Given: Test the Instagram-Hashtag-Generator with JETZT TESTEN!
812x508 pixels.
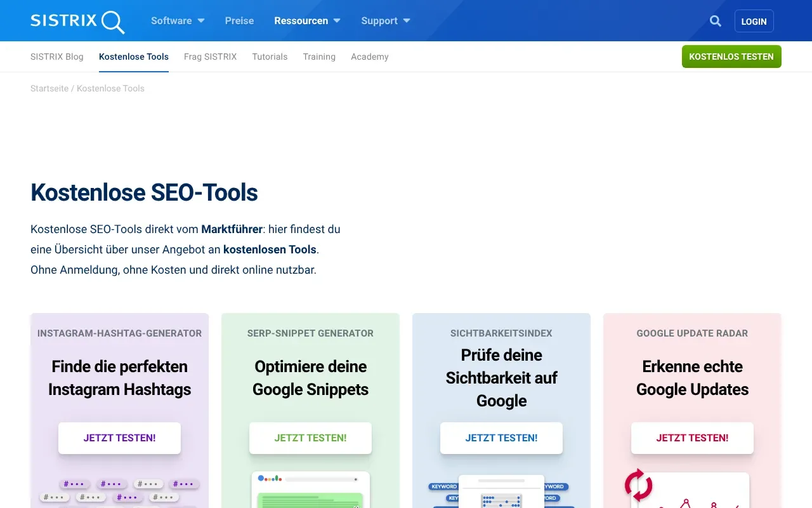Looking at the screenshot, I should click(x=119, y=438).
